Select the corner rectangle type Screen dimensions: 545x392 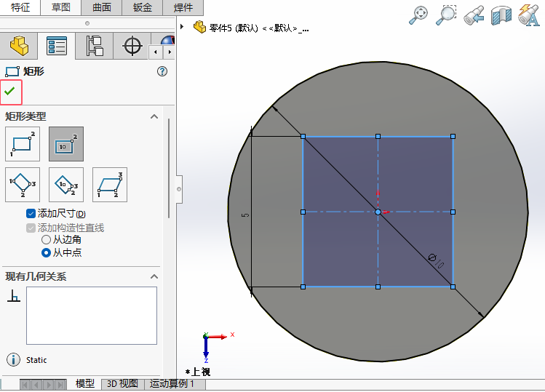(23, 144)
